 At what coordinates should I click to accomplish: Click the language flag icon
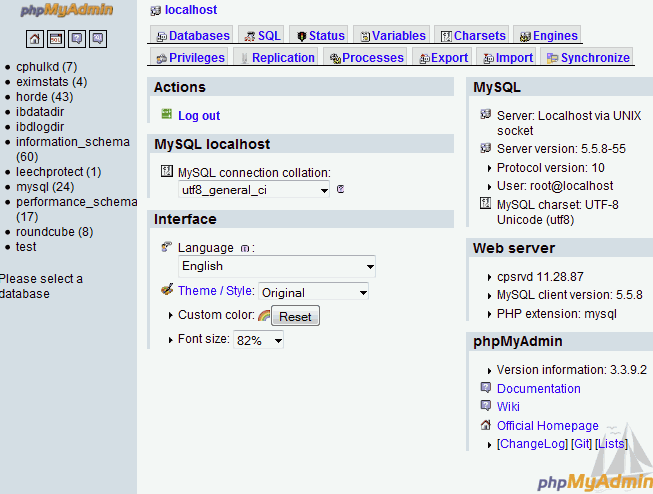pos(167,247)
